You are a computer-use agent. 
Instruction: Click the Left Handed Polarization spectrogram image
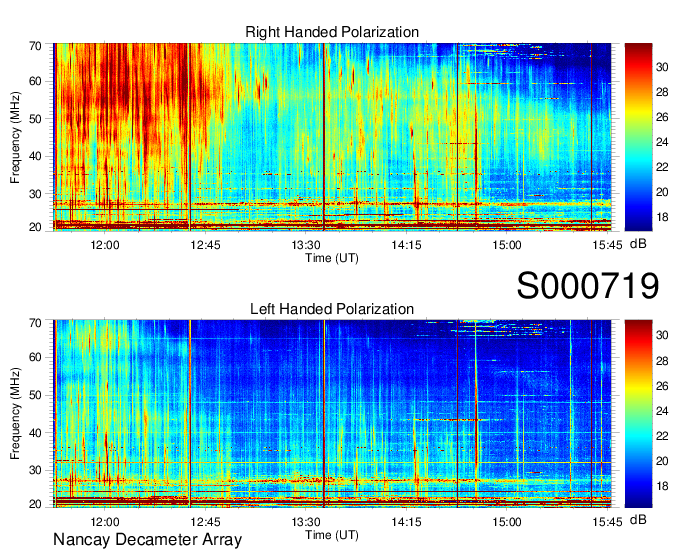pyautogui.click(x=332, y=414)
